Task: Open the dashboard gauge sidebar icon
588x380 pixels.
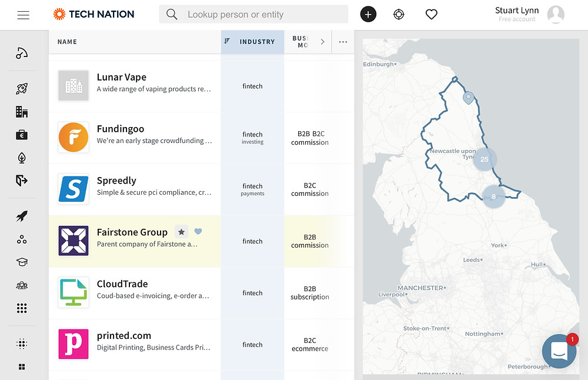Action: point(22,54)
